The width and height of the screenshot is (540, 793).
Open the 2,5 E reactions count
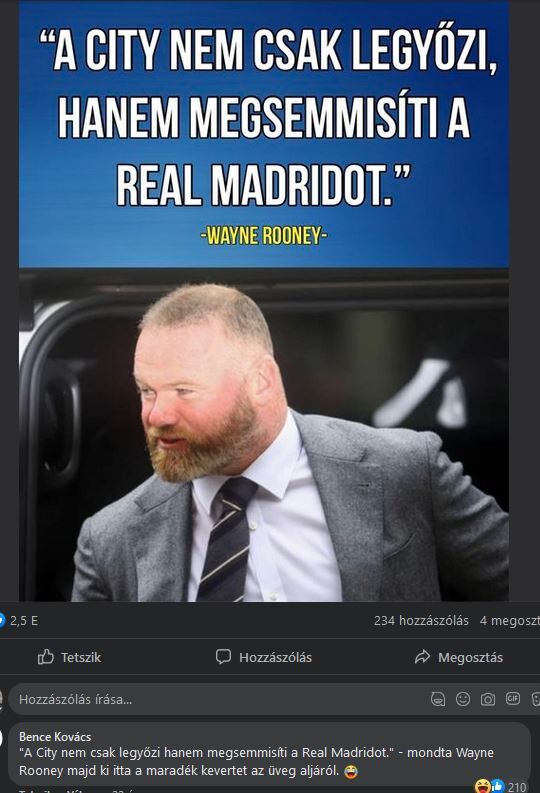click(x=24, y=621)
